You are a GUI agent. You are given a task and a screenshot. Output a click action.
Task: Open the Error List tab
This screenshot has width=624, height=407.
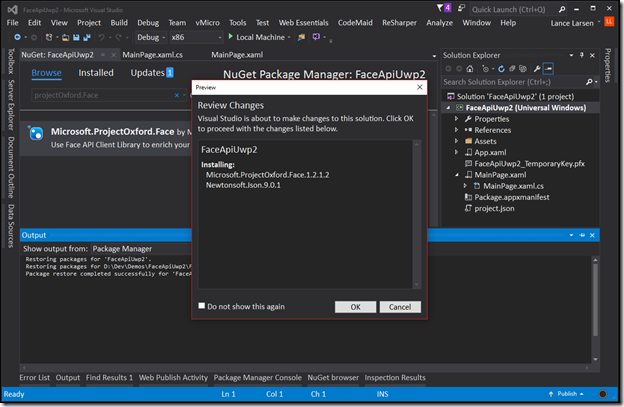click(x=35, y=378)
